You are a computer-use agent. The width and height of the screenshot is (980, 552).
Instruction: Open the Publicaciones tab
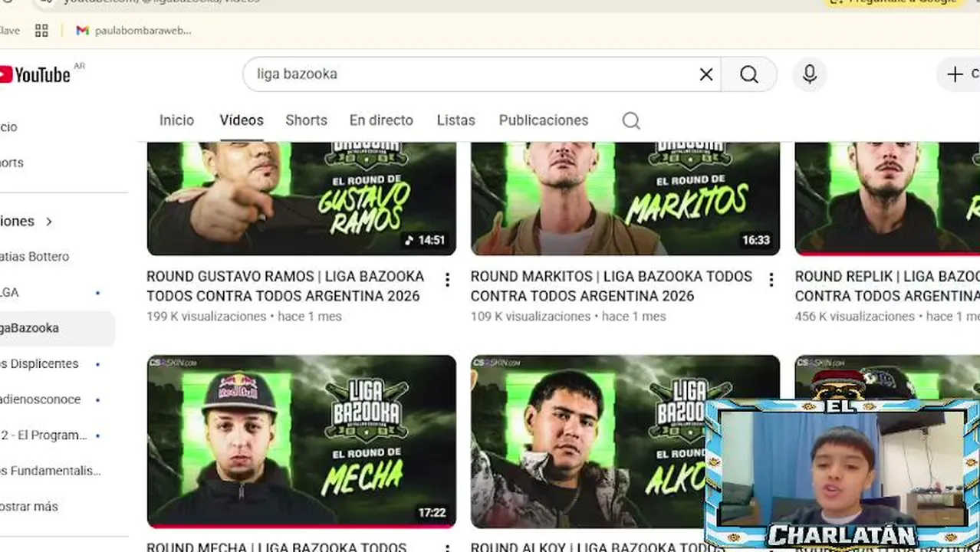click(544, 120)
